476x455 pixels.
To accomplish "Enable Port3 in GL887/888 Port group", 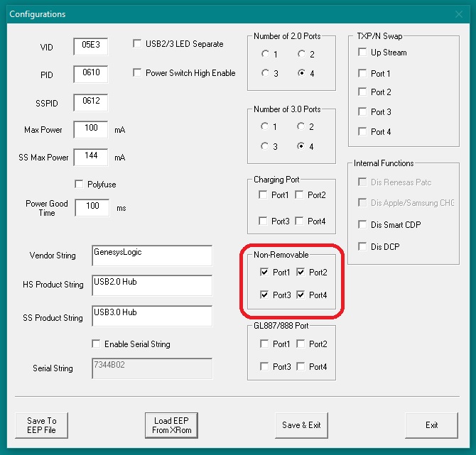I will coord(264,367).
